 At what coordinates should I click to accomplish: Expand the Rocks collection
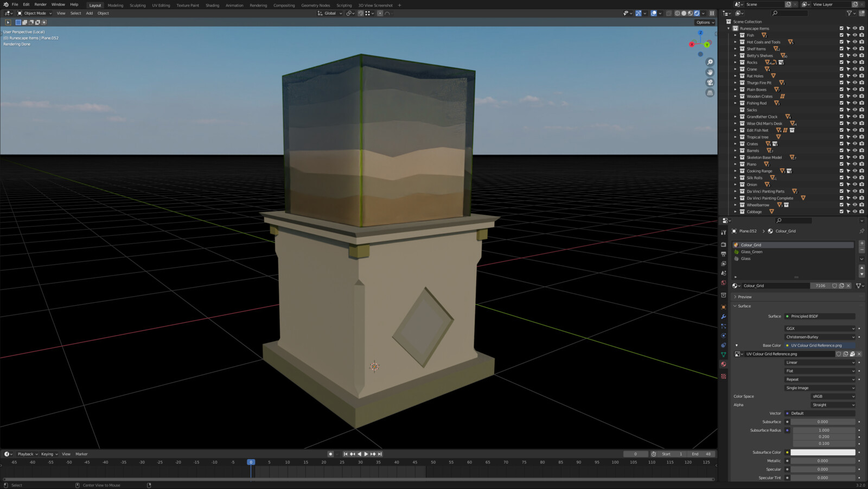coord(736,62)
